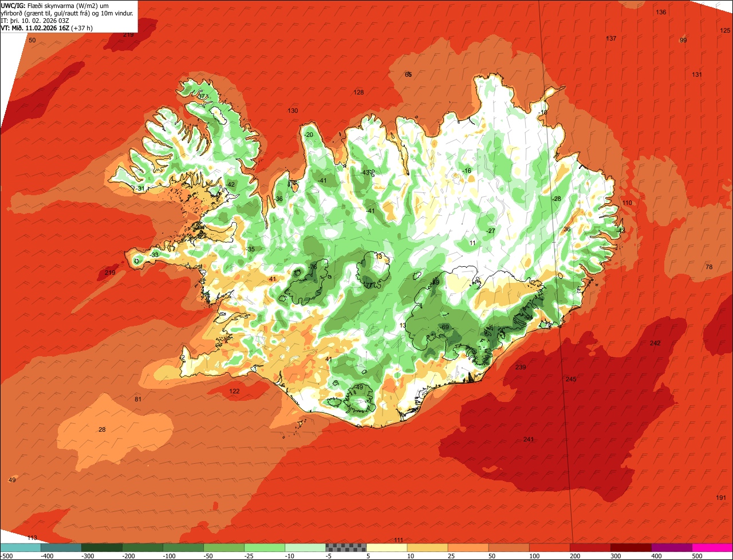Click the light teal legend swatch between -500 and -400
This screenshot has height=560, width=733.
click(x=20, y=547)
